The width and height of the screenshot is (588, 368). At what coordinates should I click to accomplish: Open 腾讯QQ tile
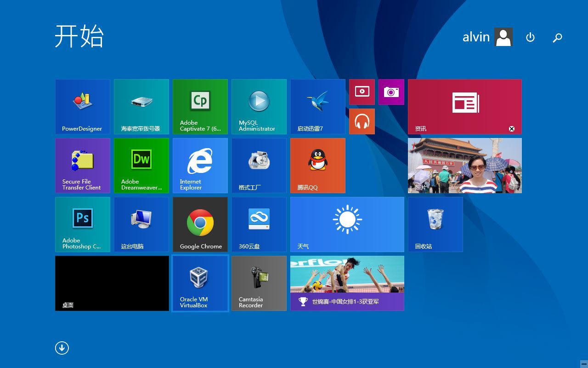pyautogui.click(x=318, y=166)
